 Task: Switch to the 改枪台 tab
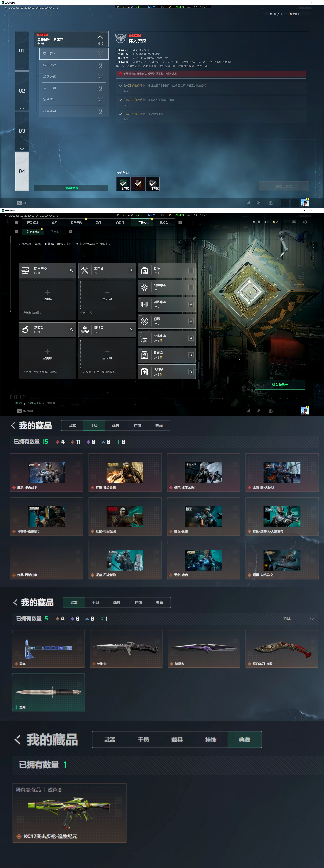(x=164, y=223)
